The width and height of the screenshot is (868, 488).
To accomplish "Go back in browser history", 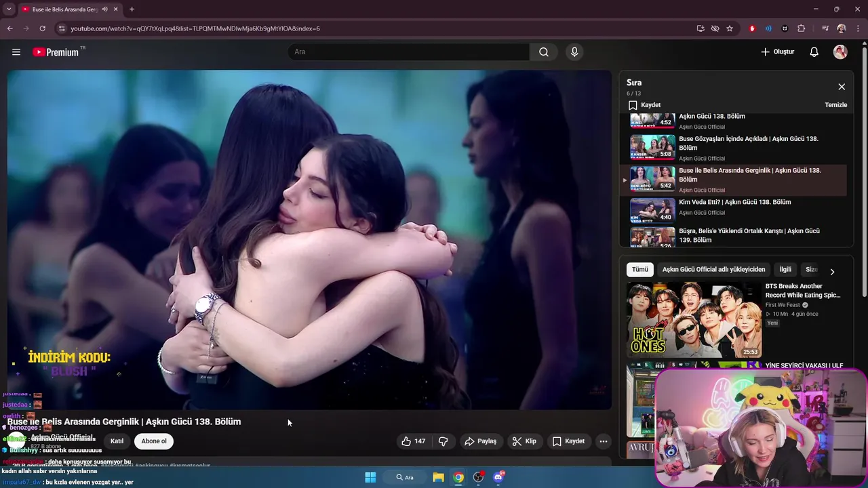I will [10, 28].
